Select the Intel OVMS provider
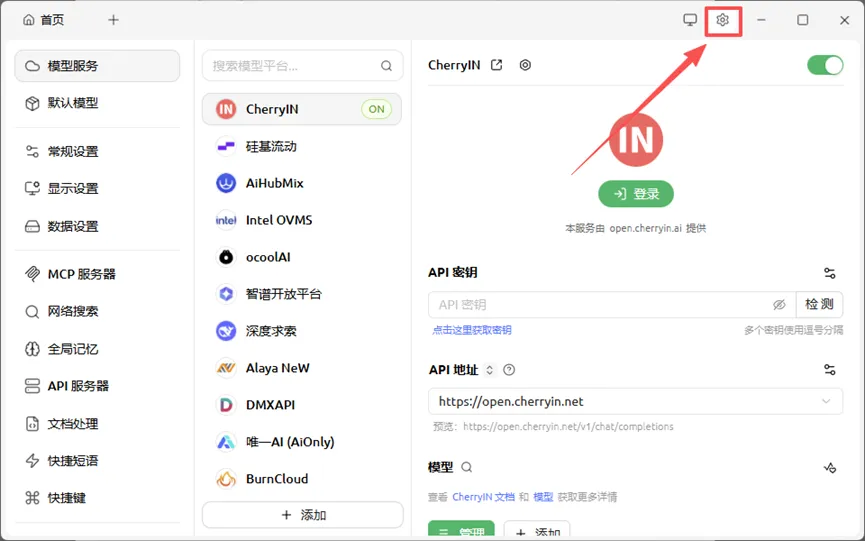This screenshot has width=865, height=541. coord(302,220)
